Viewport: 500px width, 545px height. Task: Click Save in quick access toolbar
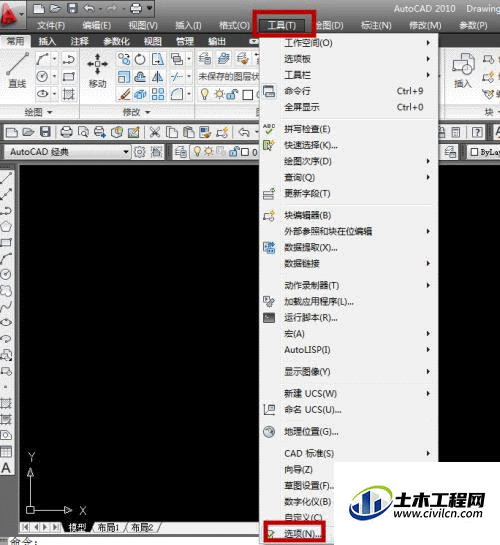[x=72, y=8]
